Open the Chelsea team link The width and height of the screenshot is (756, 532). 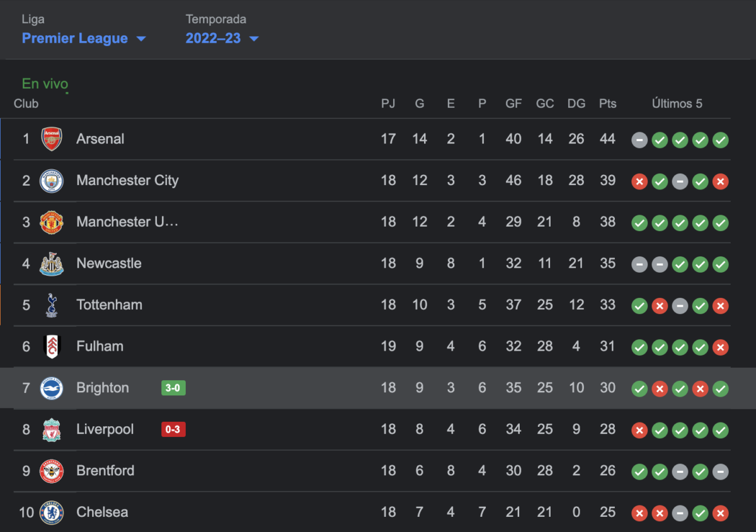[x=102, y=512]
